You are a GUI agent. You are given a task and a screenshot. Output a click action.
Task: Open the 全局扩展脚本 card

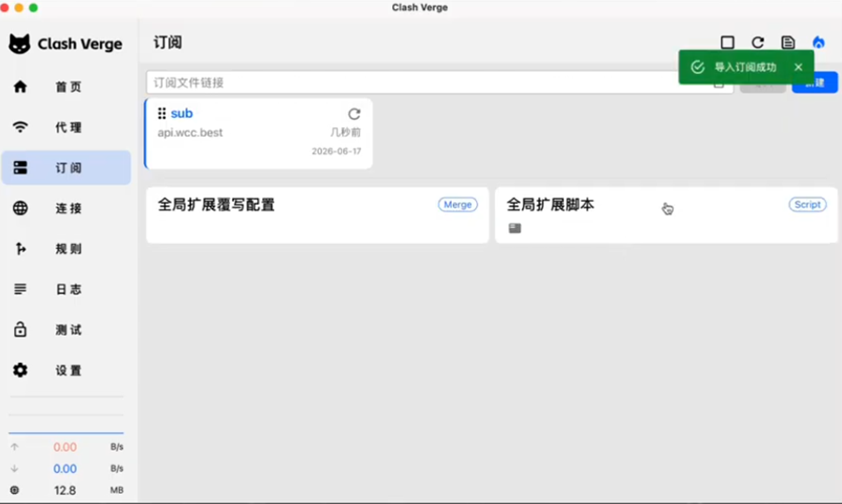[666, 215]
